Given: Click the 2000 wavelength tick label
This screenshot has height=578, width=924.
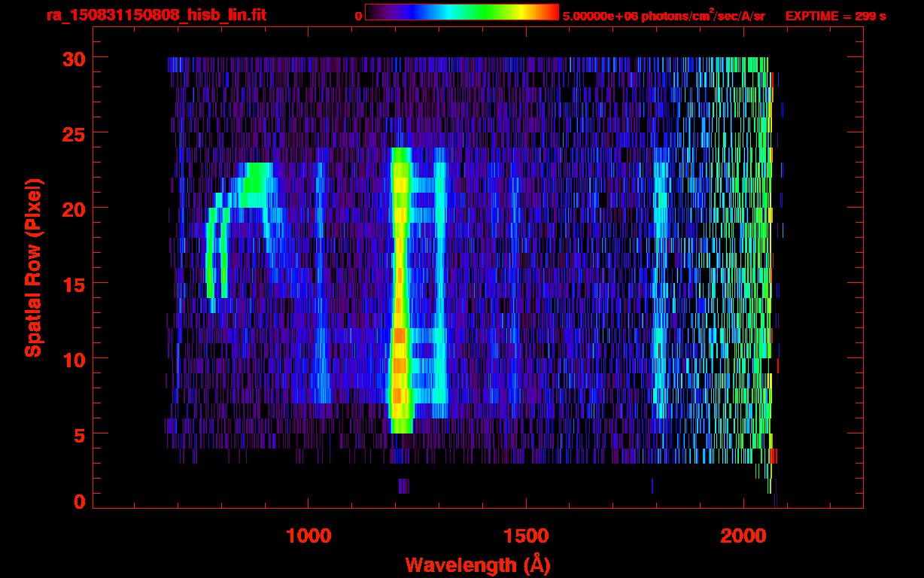Looking at the screenshot, I should 743,535.
